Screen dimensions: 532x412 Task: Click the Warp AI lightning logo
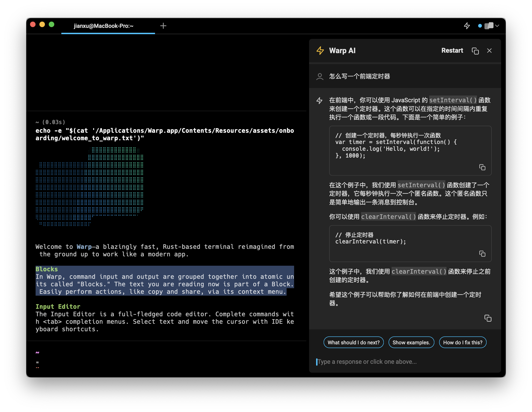tap(320, 51)
